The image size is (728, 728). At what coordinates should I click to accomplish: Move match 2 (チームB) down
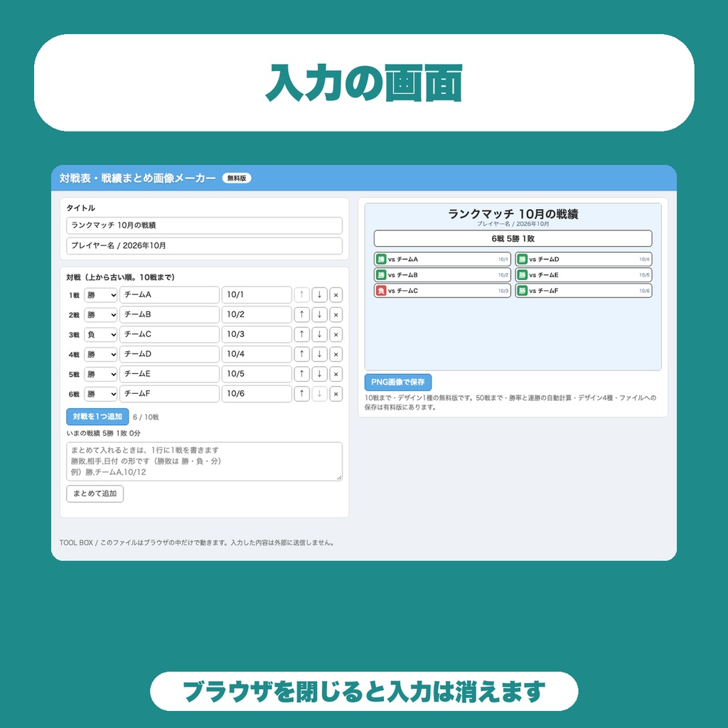[319, 315]
